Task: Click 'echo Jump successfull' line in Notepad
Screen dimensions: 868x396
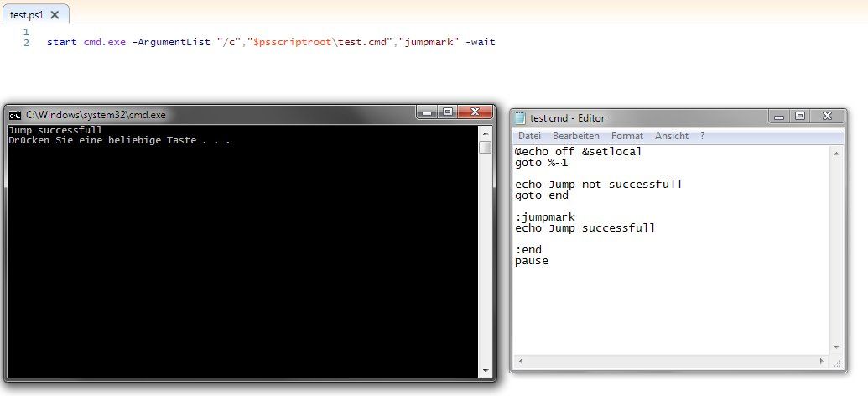Action: [585, 228]
